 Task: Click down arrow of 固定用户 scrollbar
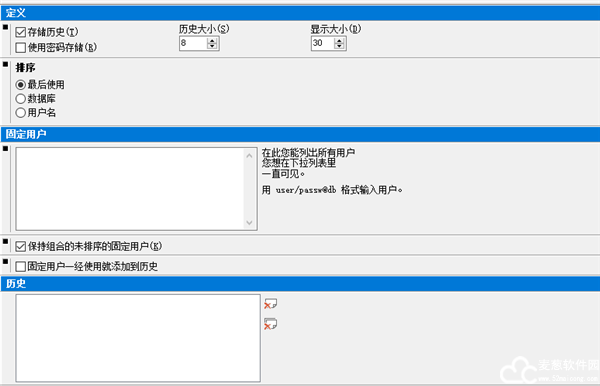click(x=249, y=223)
